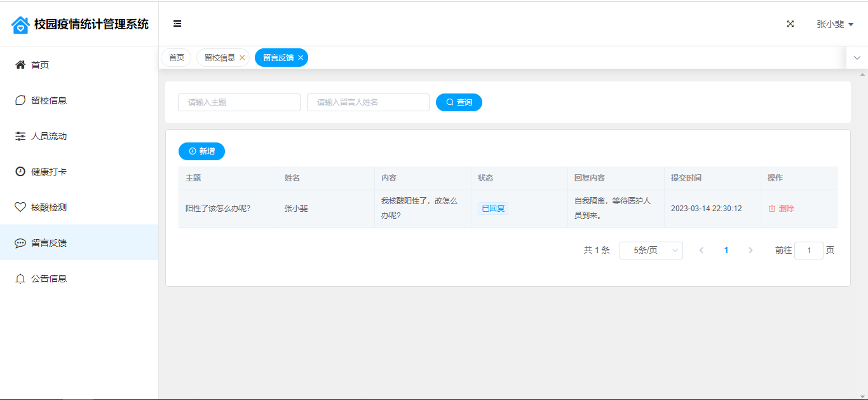868x400 pixels.
Task: Click the fullscreen toggle icon in header
Action: pos(790,24)
